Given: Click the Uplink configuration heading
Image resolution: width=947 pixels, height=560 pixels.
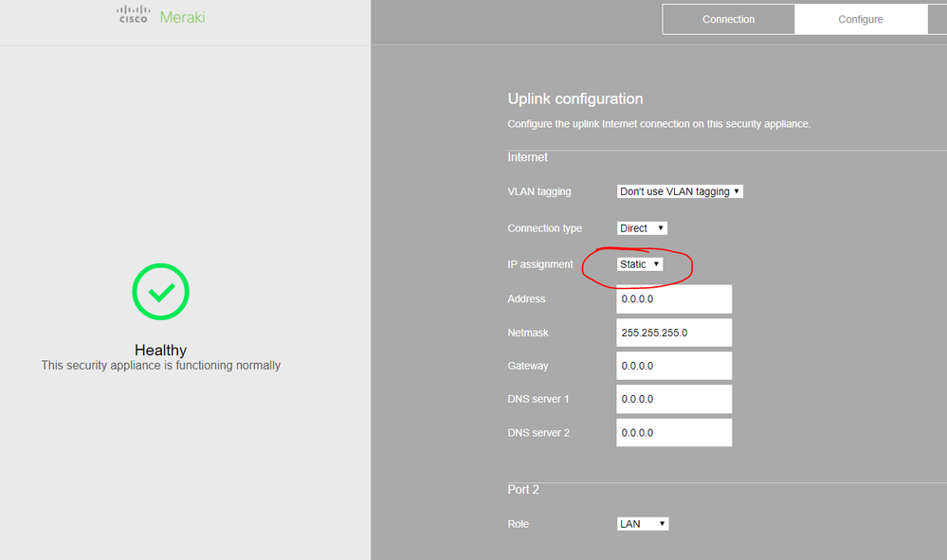Looking at the screenshot, I should pyautogui.click(x=575, y=99).
